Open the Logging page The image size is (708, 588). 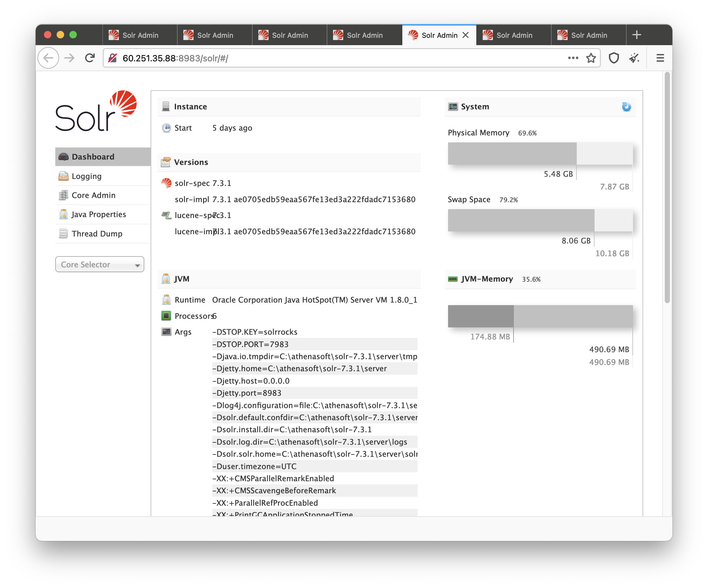103,176
